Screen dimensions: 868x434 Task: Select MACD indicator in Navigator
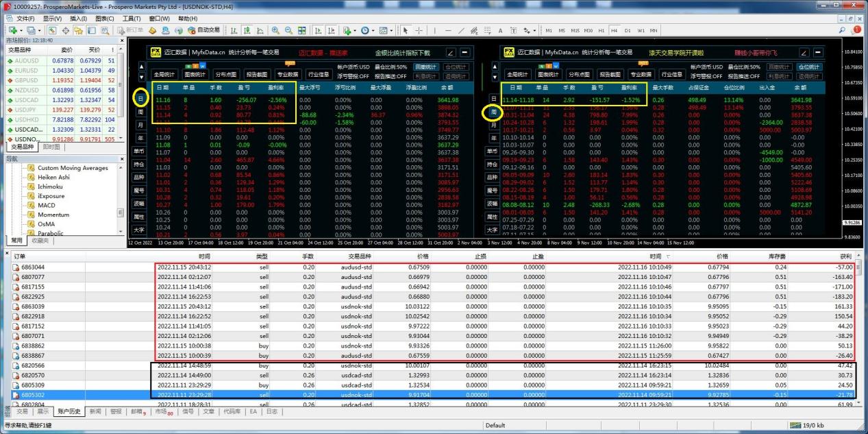[47, 206]
